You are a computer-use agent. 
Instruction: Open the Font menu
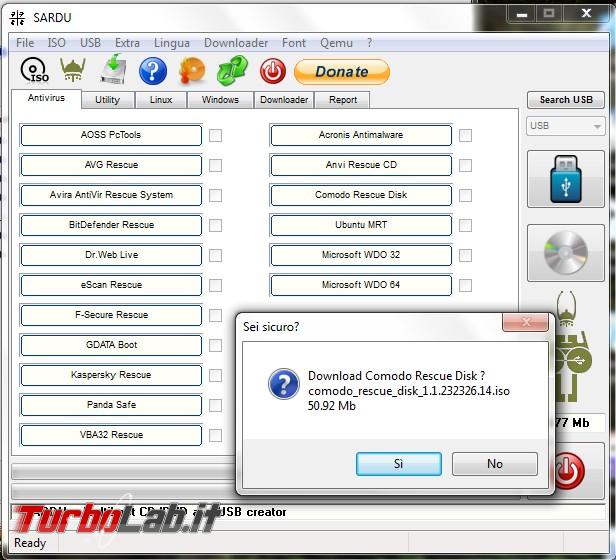click(x=293, y=42)
